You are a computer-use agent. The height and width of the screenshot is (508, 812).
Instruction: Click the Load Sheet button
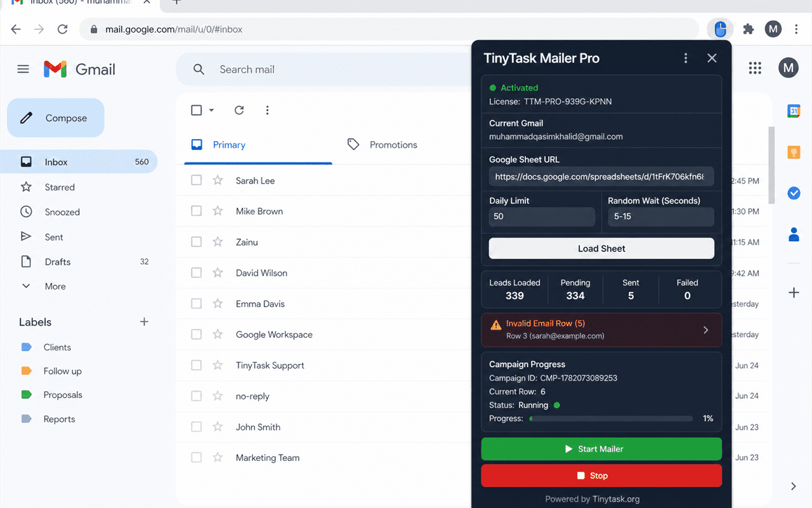[x=601, y=248]
